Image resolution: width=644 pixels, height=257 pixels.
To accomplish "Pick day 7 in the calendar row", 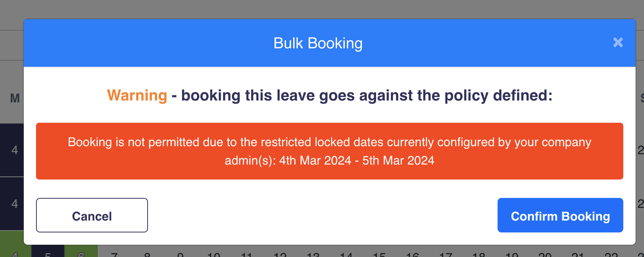I will 114,254.
